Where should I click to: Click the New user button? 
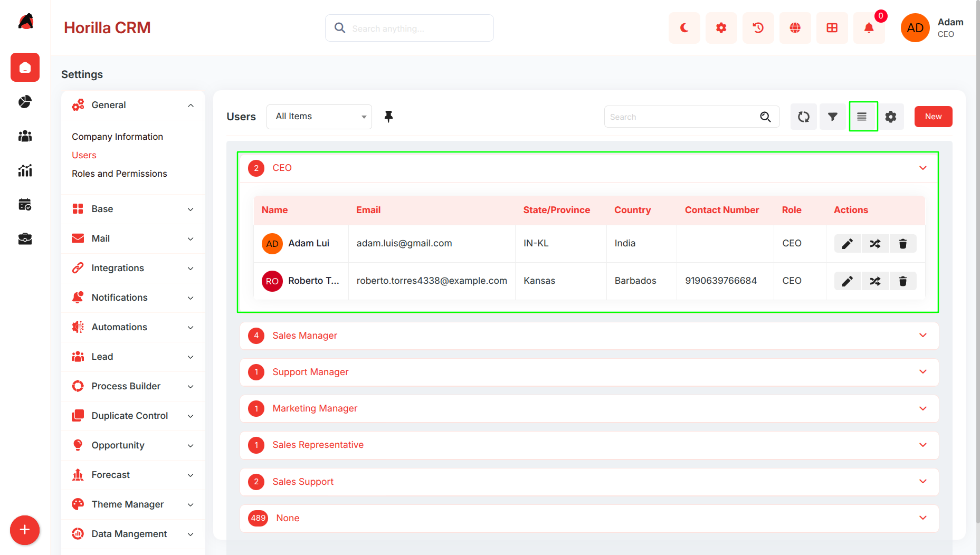[x=933, y=117]
